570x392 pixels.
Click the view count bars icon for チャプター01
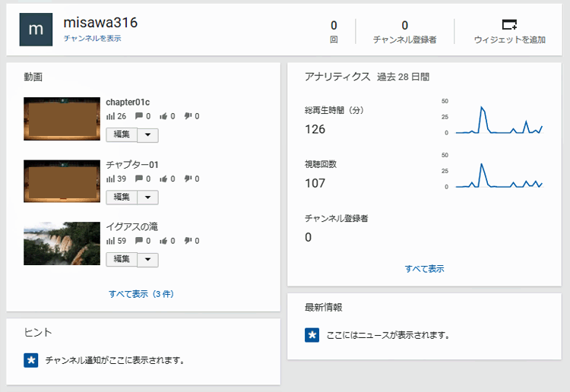[110, 179]
